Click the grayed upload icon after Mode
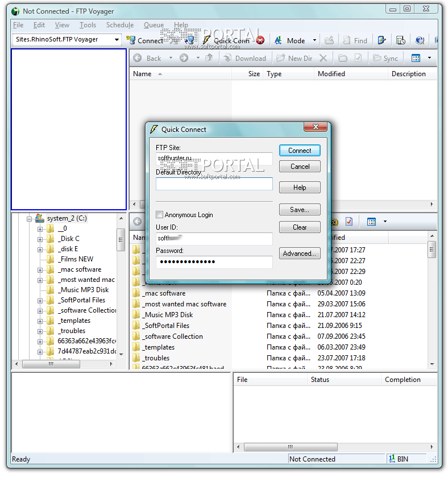The width and height of the screenshot is (448, 478). [329, 40]
